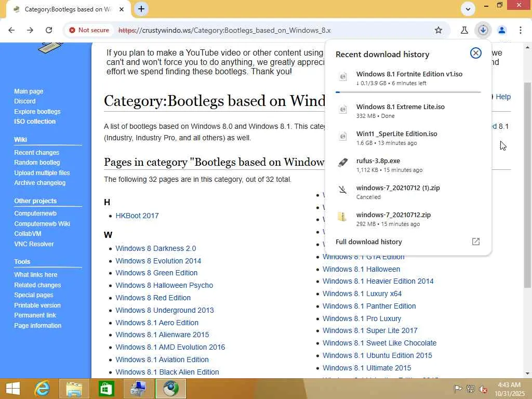Open the Chrome three-dot menu
Viewport: 532px width, 399px height.
[520, 30]
